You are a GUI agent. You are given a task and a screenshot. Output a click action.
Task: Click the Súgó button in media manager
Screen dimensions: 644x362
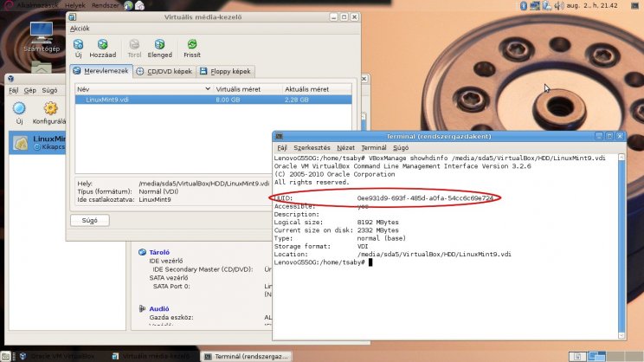[x=89, y=220]
